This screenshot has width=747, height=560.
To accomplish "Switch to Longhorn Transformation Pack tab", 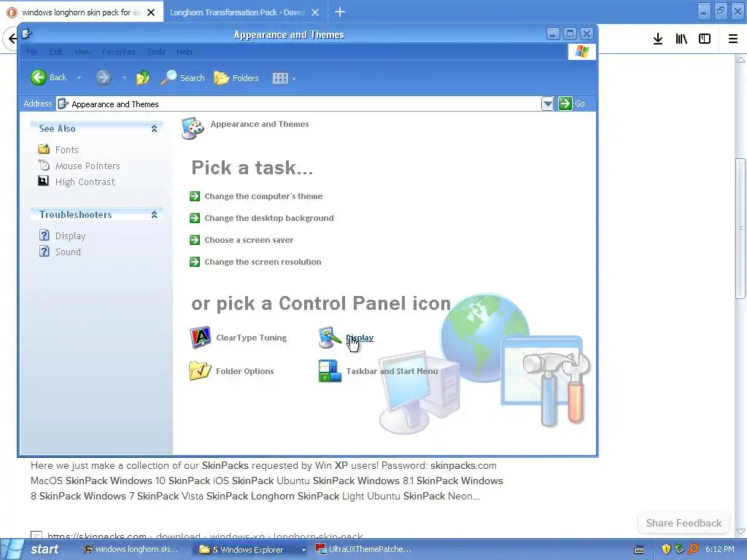I will (x=237, y=12).
